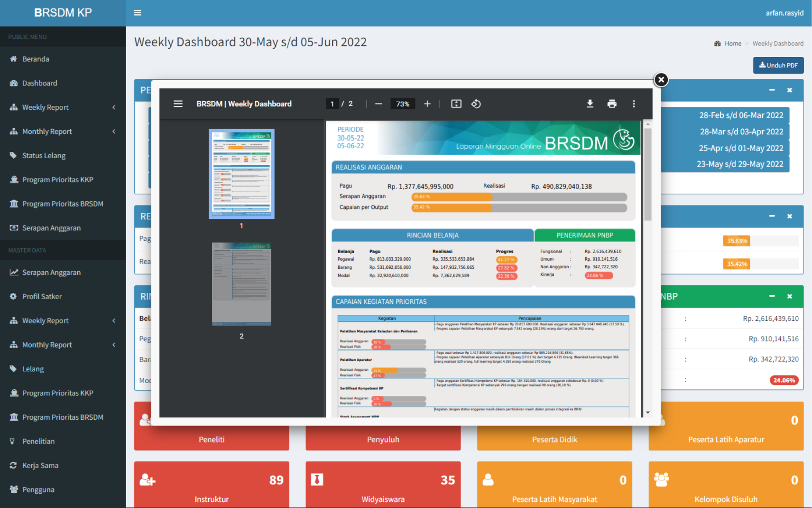Toggle the PDF thumbnail sidebar menu
The width and height of the screenshot is (812, 508).
pyautogui.click(x=178, y=103)
